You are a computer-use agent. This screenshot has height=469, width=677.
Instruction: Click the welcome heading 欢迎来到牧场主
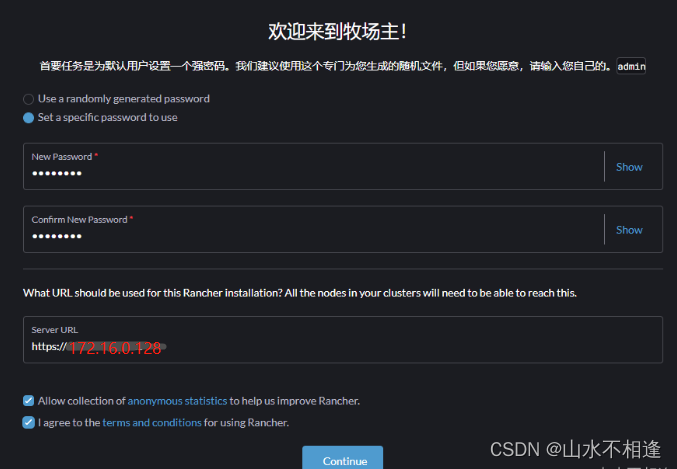point(337,31)
